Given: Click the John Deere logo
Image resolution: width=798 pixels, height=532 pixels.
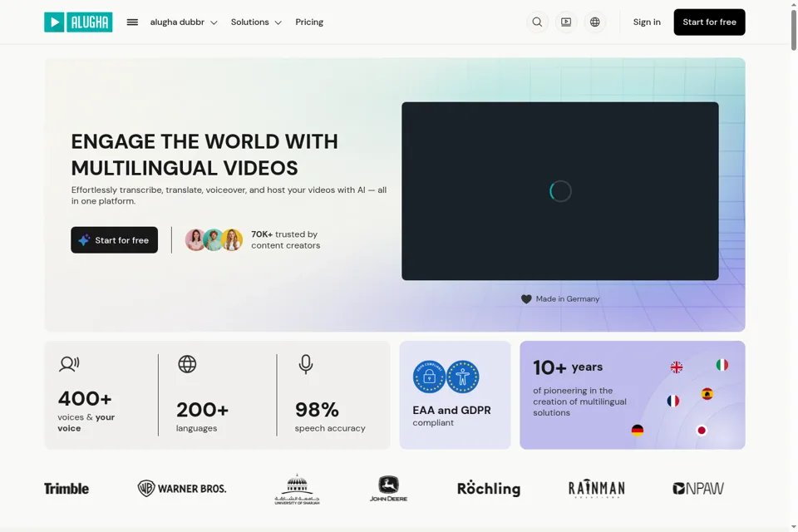Looking at the screenshot, I should tap(388, 489).
